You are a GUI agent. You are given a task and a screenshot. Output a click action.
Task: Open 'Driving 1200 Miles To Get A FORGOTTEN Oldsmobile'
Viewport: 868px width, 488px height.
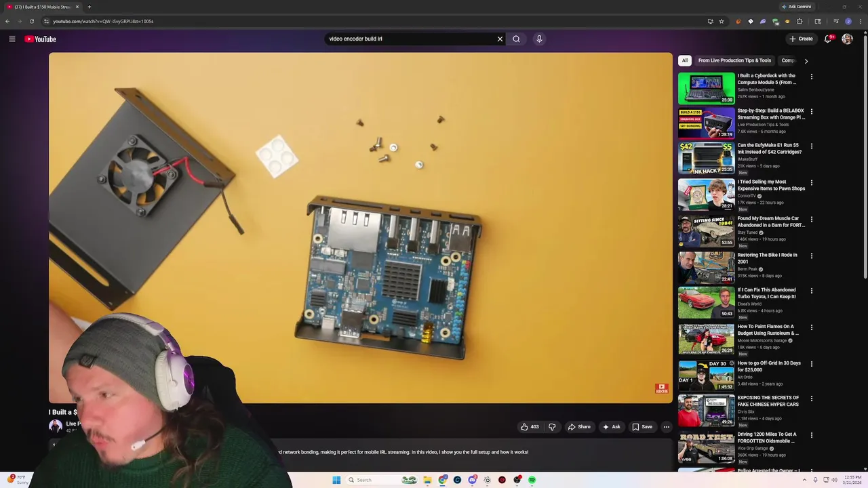coord(767,438)
